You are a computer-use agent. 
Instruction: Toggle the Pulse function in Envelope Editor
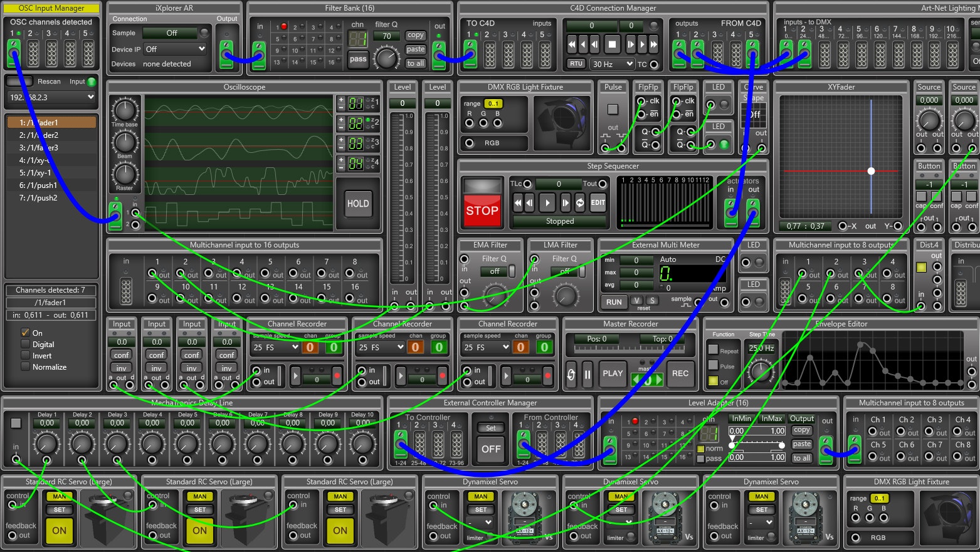[713, 365]
